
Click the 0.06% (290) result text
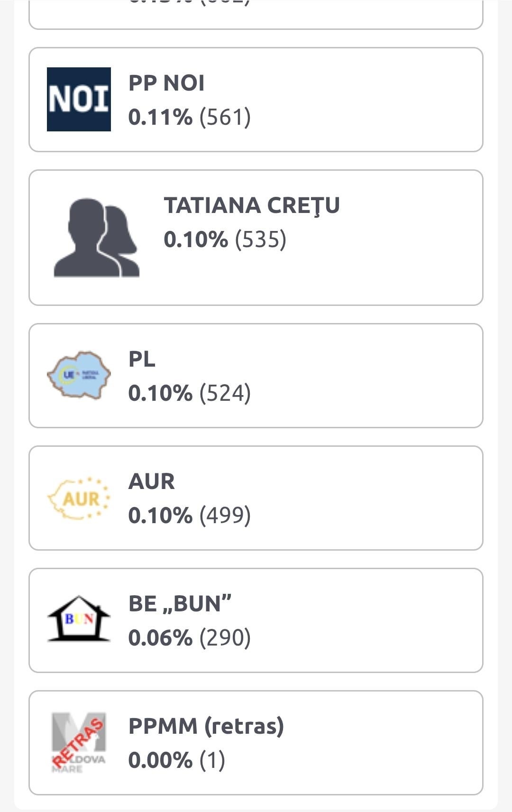tap(190, 638)
